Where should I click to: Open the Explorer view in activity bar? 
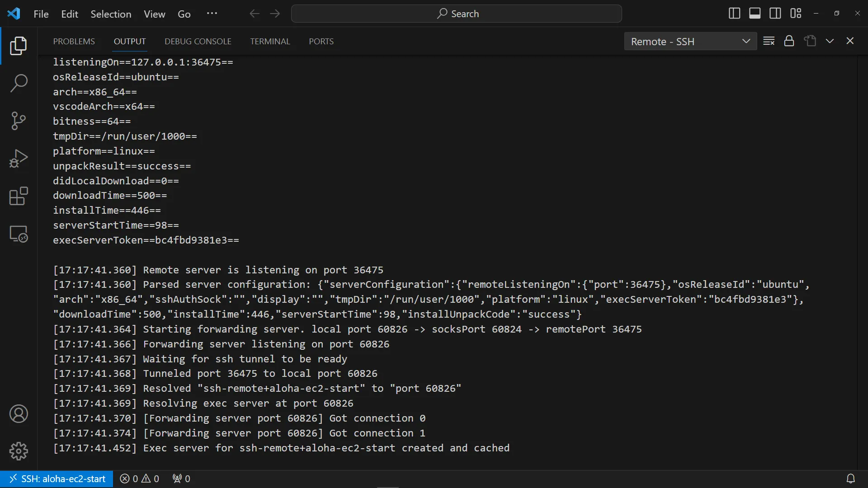[19, 46]
